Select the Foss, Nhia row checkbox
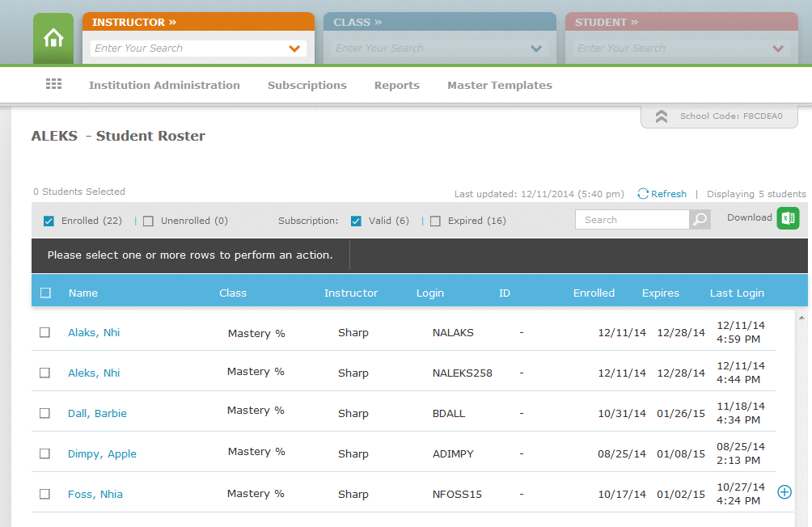This screenshot has height=527, width=812. point(45,494)
